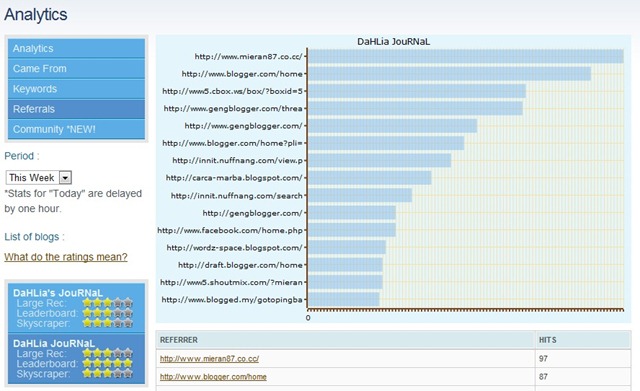Click the www5.shoutmix.com chart label
The image size is (640, 391).
[231, 282]
